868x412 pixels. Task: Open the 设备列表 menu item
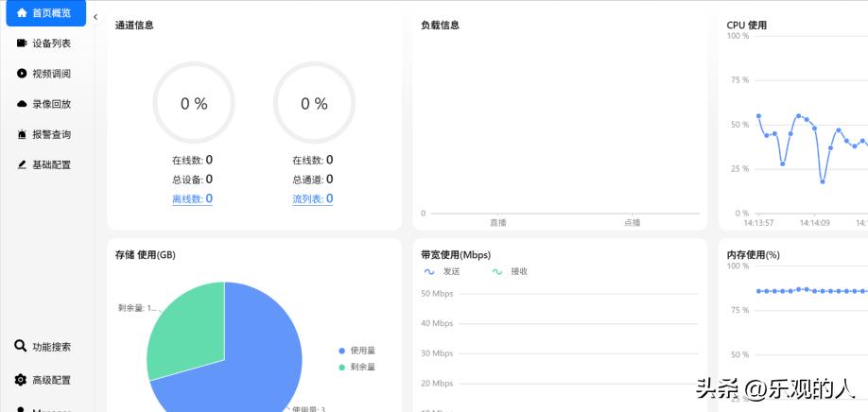[51, 43]
